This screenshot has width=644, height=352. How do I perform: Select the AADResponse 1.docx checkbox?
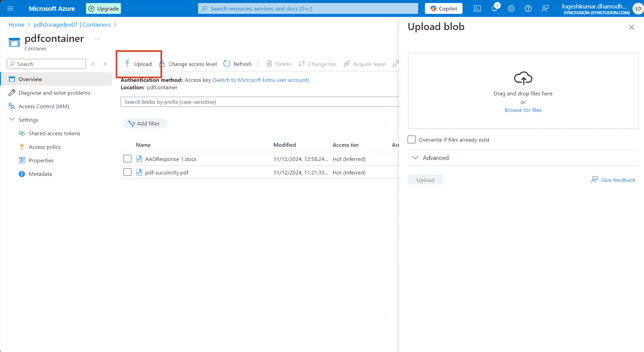point(127,159)
